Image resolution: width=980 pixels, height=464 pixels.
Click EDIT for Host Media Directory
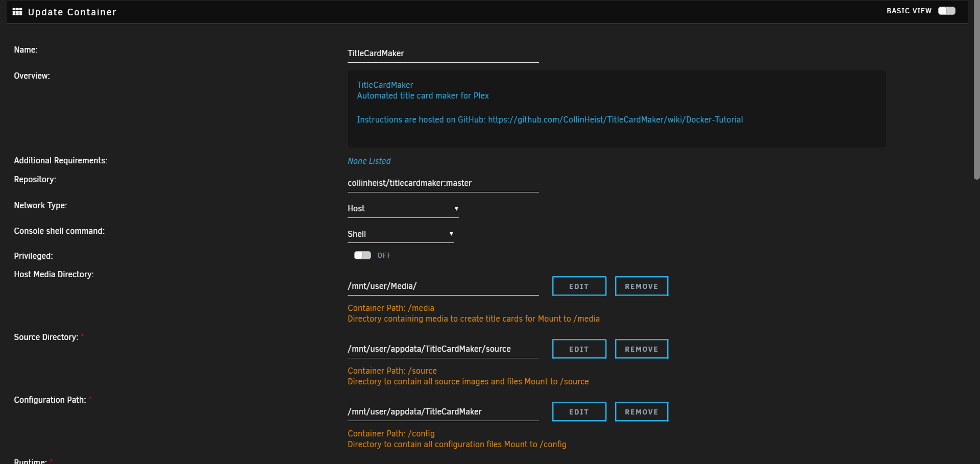[x=579, y=286]
